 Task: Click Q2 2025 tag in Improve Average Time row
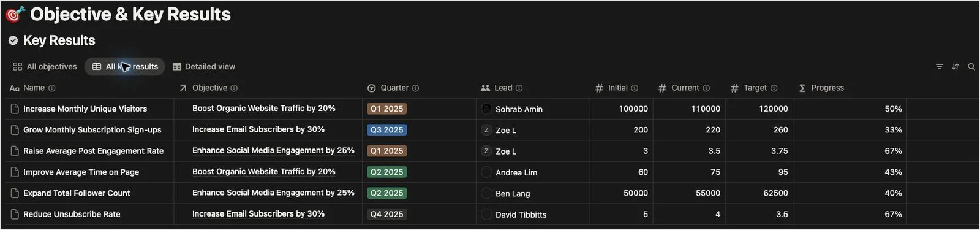[387, 172]
